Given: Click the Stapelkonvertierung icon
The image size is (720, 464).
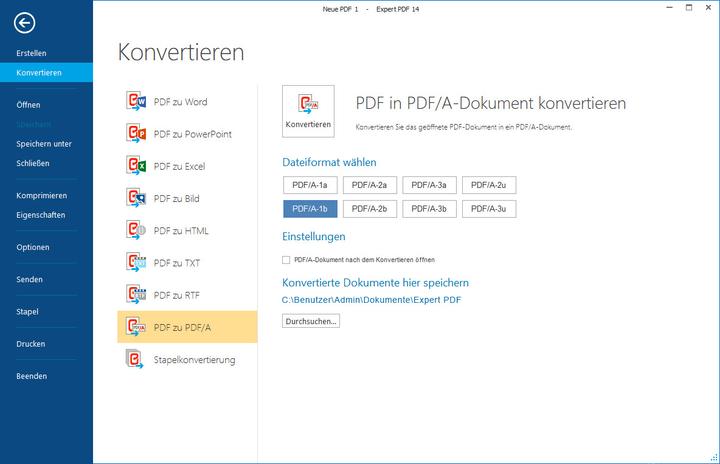Looking at the screenshot, I should 135,359.
